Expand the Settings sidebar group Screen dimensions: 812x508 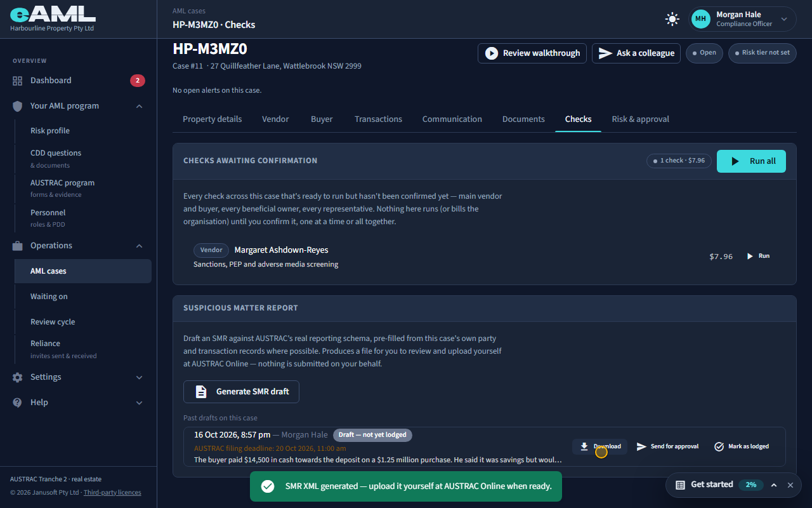click(x=140, y=377)
